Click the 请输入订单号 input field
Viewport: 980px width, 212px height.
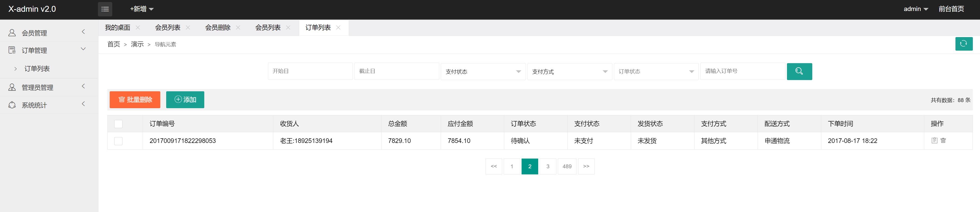pos(742,71)
